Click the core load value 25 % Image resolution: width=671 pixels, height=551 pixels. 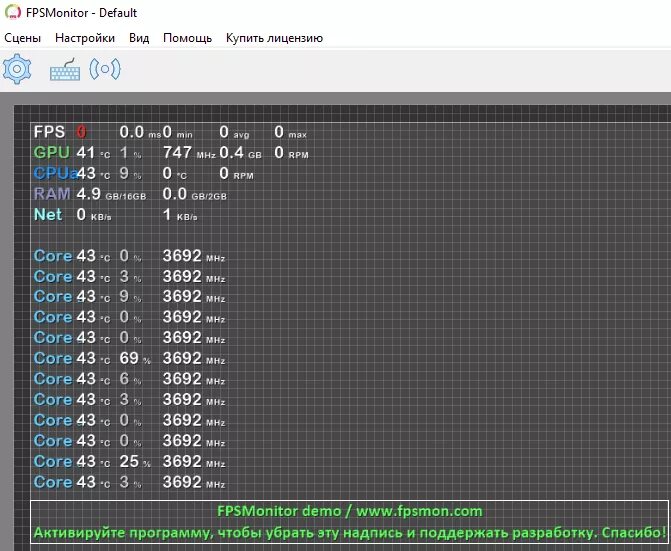(x=135, y=462)
